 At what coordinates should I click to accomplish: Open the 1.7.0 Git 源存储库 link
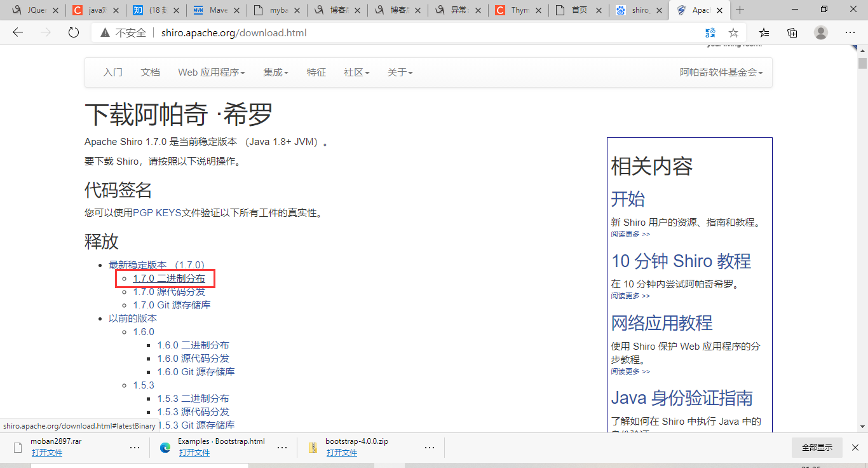[x=172, y=305]
